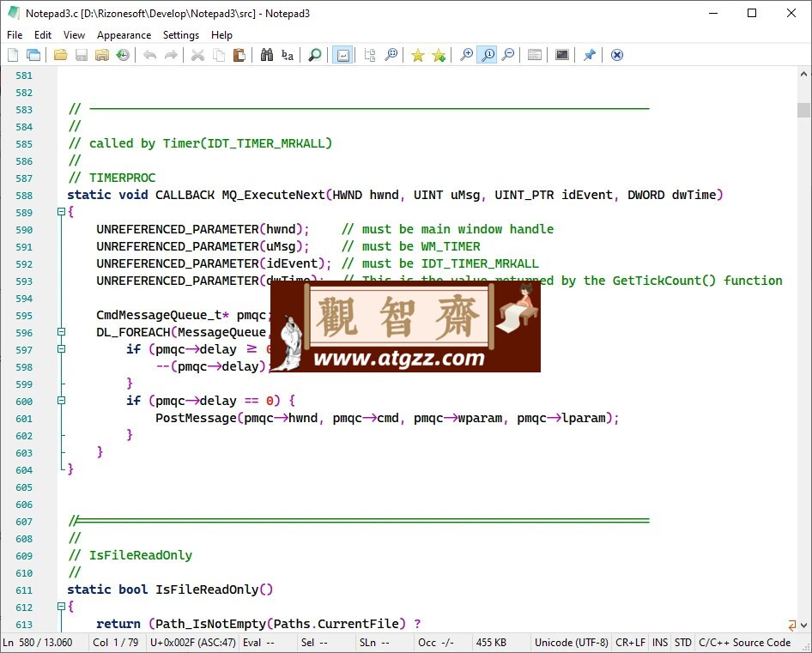
Task: Click PostMessage call on line 601
Action: coord(196,418)
